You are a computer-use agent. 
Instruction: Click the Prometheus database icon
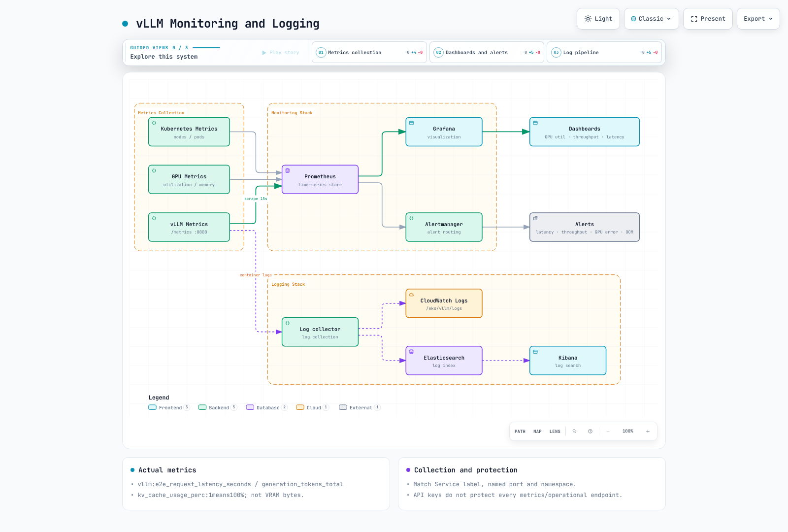[x=288, y=171]
